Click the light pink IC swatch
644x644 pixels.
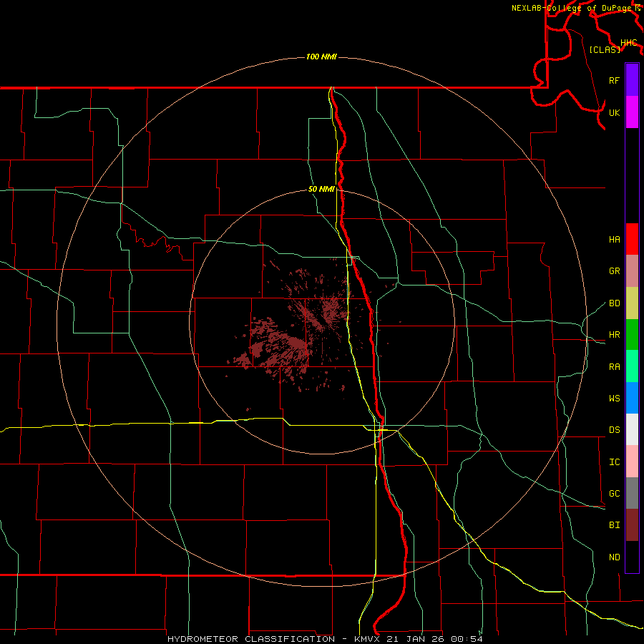632,462
